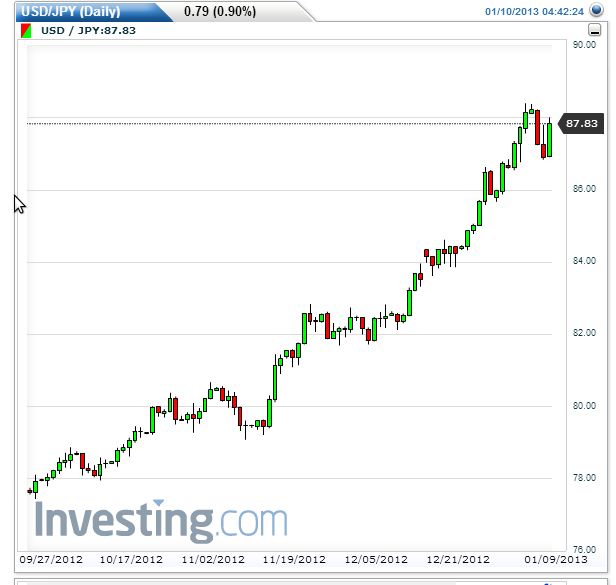This screenshot has width=616, height=585.
Task: Click the 01/09/2013 date axis label
Action: tap(556, 559)
